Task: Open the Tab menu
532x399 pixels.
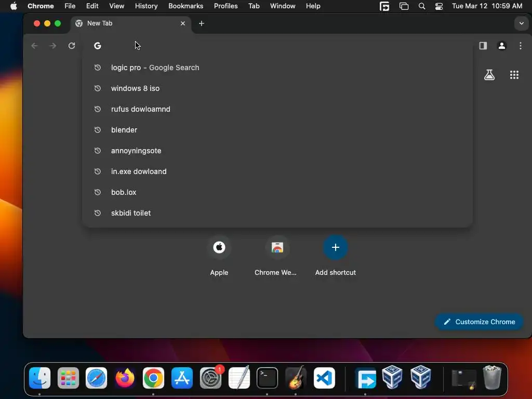Action: tap(254, 6)
